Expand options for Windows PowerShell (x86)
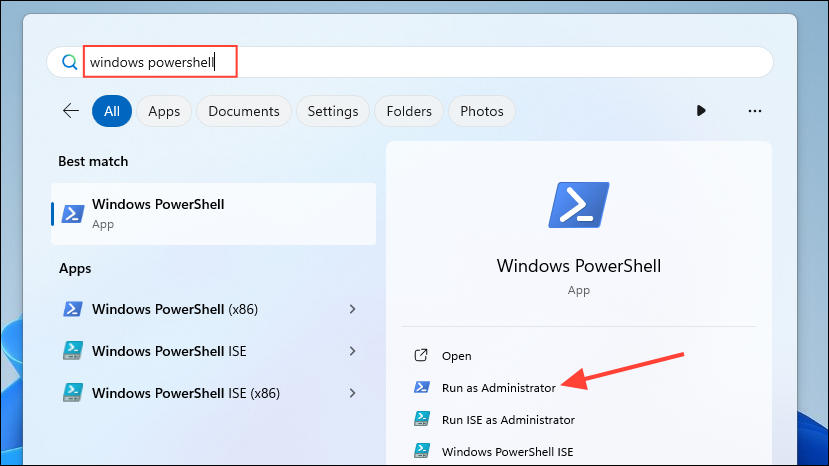This screenshot has width=829, height=466. click(x=353, y=309)
